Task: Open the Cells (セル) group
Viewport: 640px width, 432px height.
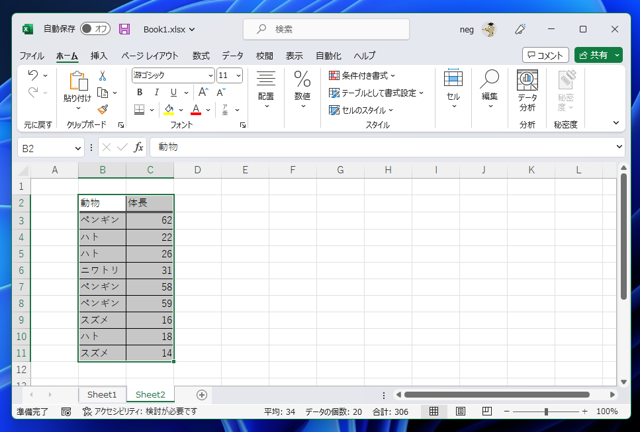Action: [x=453, y=89]
